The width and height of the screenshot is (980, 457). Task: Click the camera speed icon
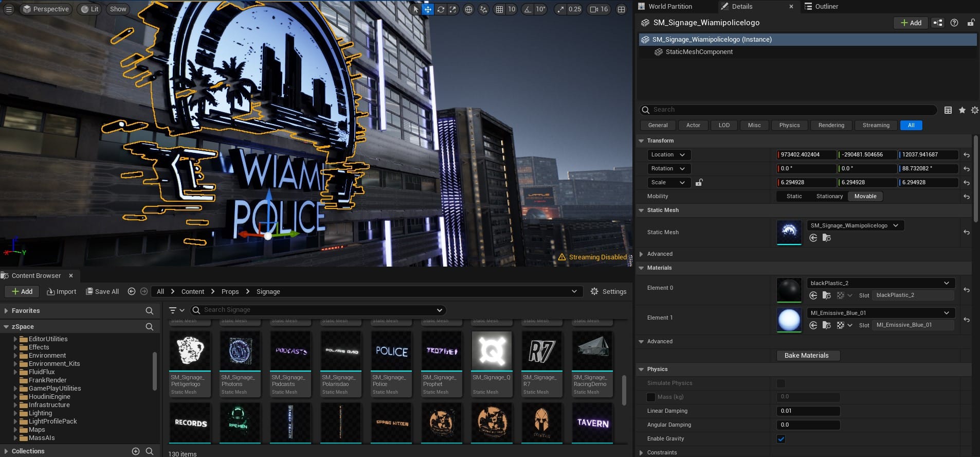click(x=594, y=9)
